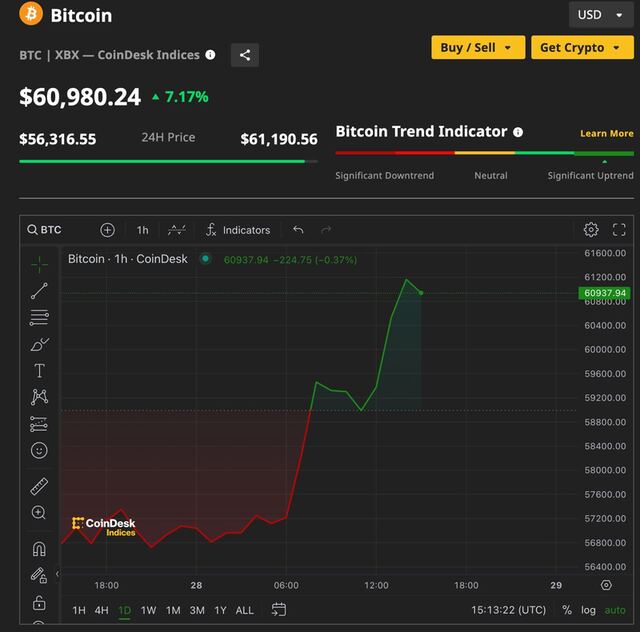Select the text annotation tool
640x632 pixels.
click(39, 371)
